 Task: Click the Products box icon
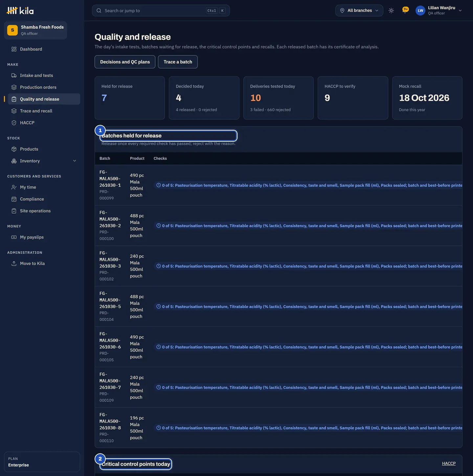[14, 149]
